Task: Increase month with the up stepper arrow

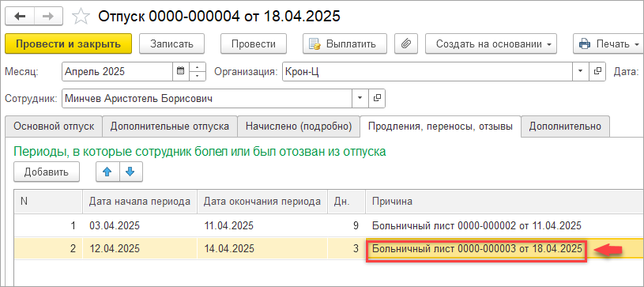Action: click(197, 67)
